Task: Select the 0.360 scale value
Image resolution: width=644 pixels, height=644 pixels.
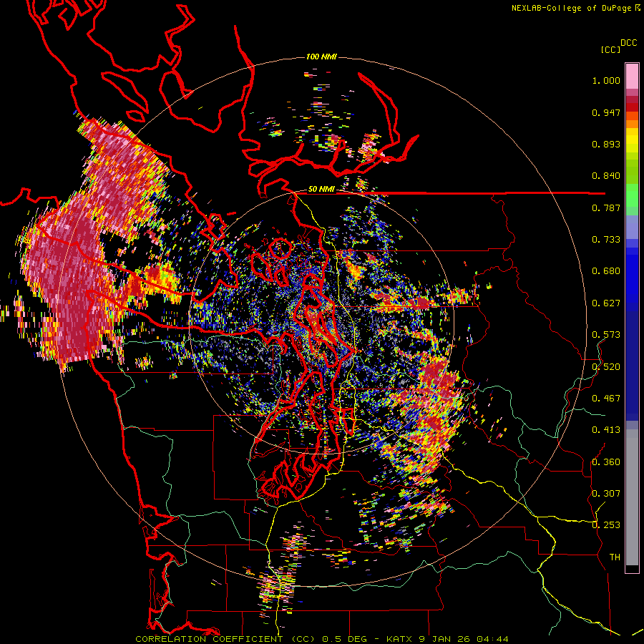Action: coord(606,462)
